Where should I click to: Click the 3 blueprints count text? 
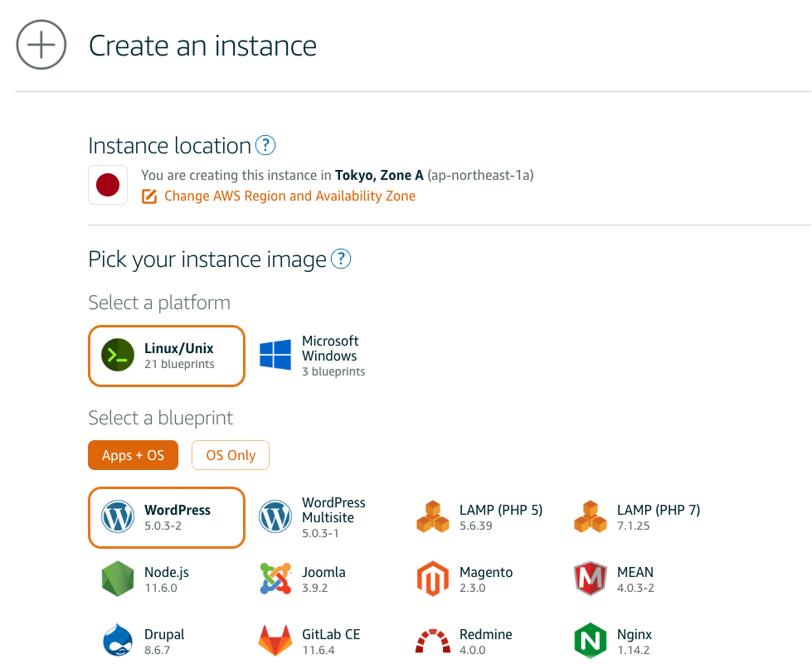tap(333, 371)
